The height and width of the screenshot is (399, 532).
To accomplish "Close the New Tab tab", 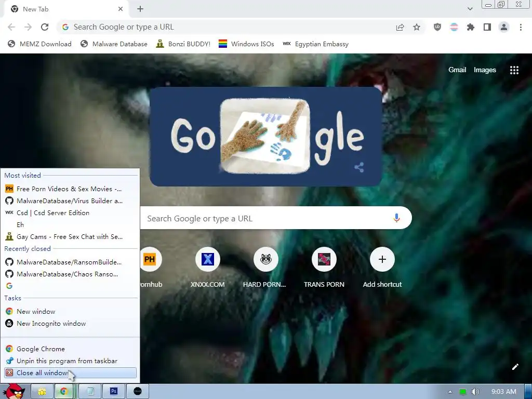I will pyautogui.click(x=121, y=9).
